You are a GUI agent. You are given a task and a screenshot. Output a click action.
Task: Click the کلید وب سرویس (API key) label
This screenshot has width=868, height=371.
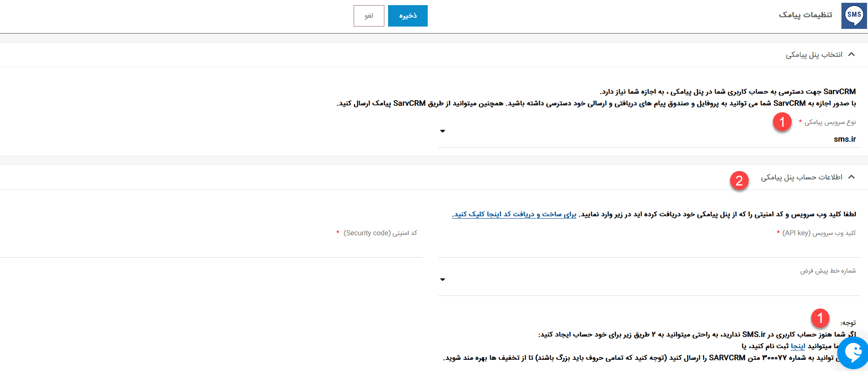click(819, 233)
